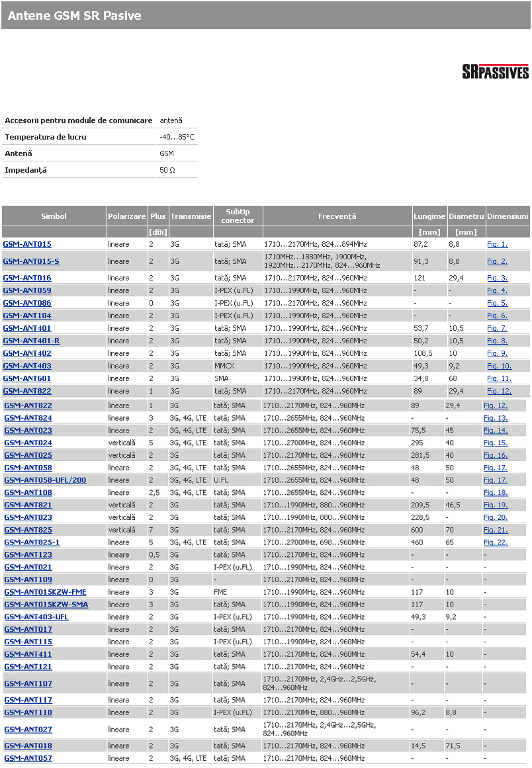Open the GSM-ANT824 product page

(x=28, y=418)
